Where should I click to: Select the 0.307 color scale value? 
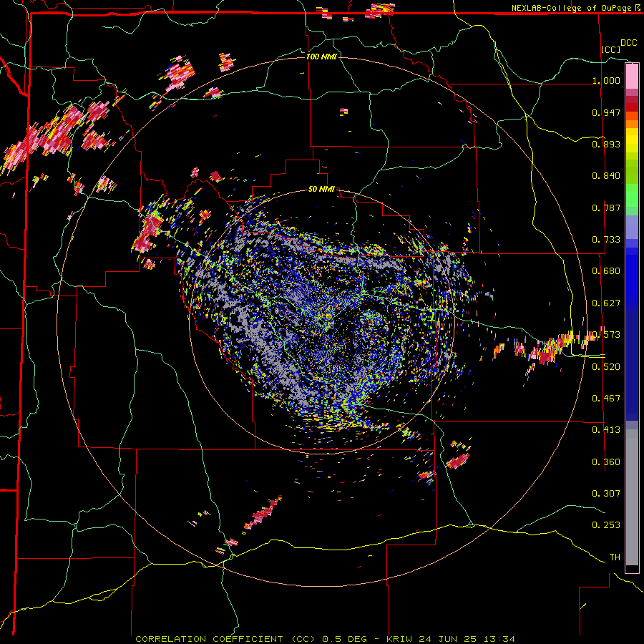coord(606,494)
